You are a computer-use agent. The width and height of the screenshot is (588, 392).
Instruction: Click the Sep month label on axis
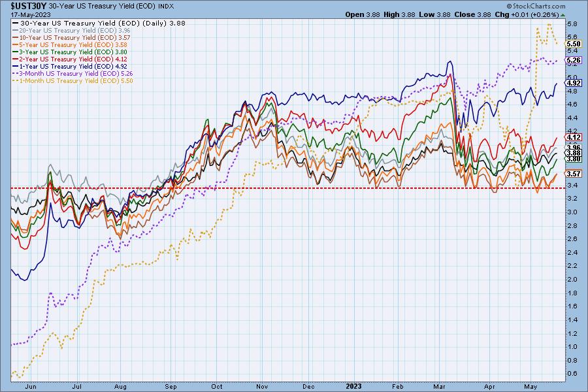(x=171, y=386)
